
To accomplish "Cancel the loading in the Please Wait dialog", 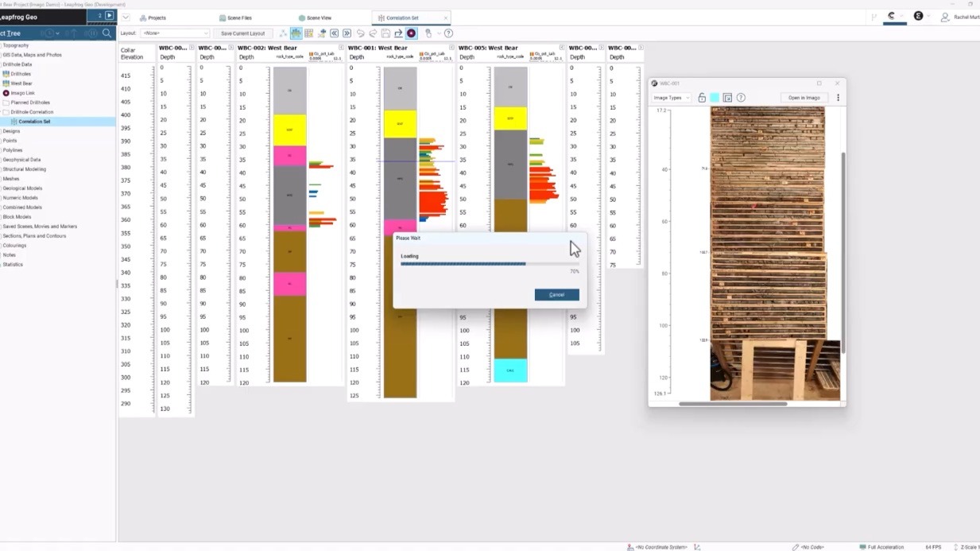I will pyautogui.click(x=556, y=295).
